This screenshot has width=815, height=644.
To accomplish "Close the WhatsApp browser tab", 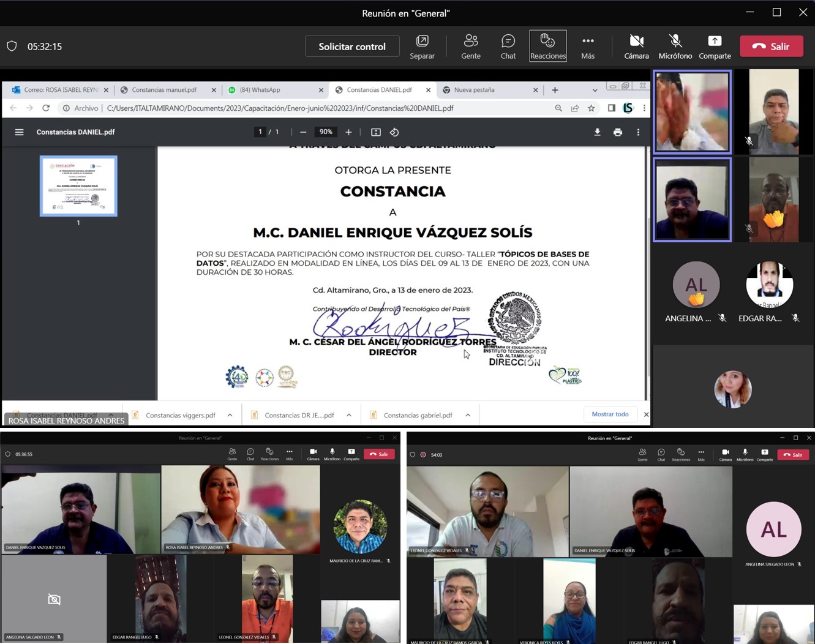I will click(321, 90).
